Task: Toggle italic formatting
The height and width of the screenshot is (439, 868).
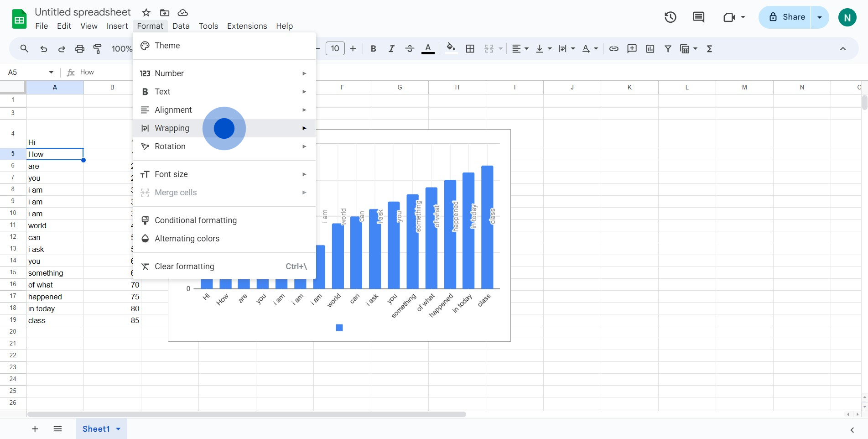Action: coord(391,49)
